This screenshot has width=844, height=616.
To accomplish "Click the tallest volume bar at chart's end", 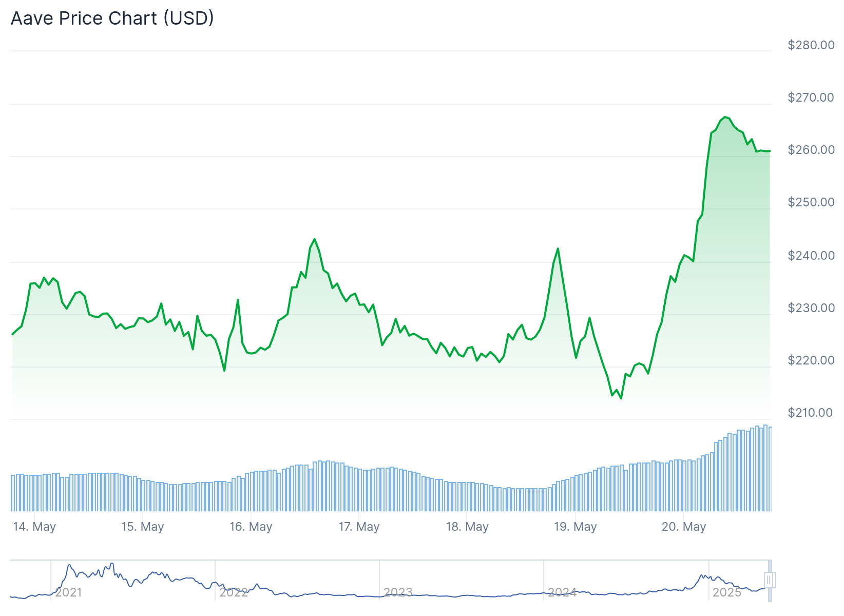I will coord(765,468).
